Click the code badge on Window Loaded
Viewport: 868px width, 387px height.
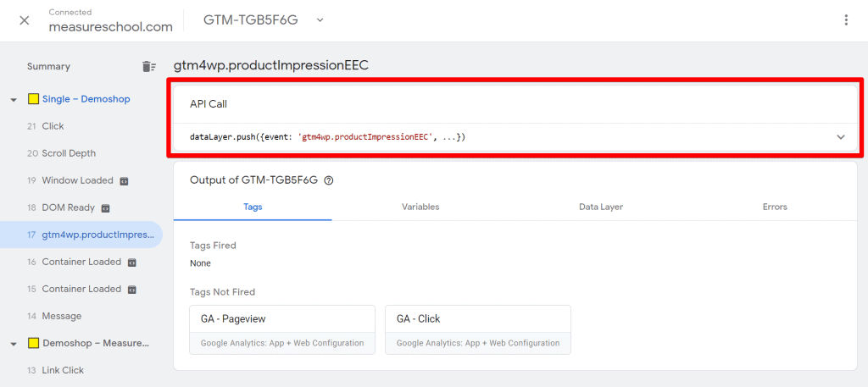(124, 180)
